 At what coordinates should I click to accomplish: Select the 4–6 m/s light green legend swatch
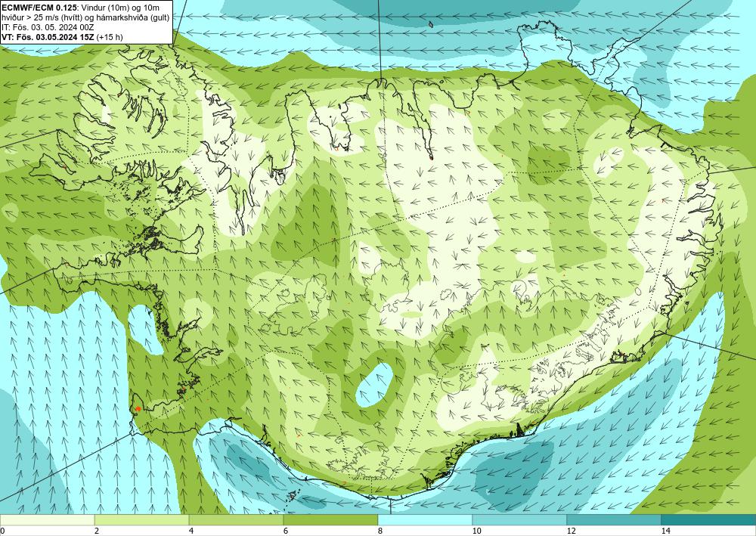tap(236, 520)
